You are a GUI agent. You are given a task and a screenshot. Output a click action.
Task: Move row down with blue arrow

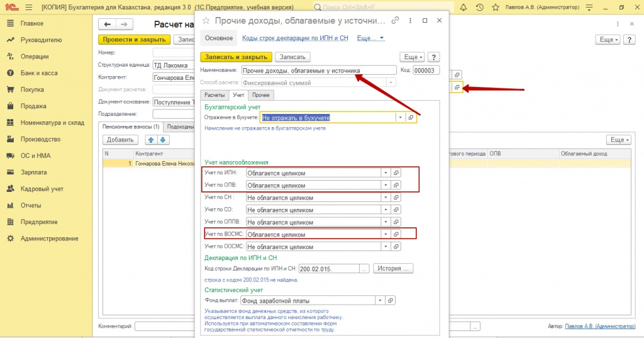tap(163, 140)
